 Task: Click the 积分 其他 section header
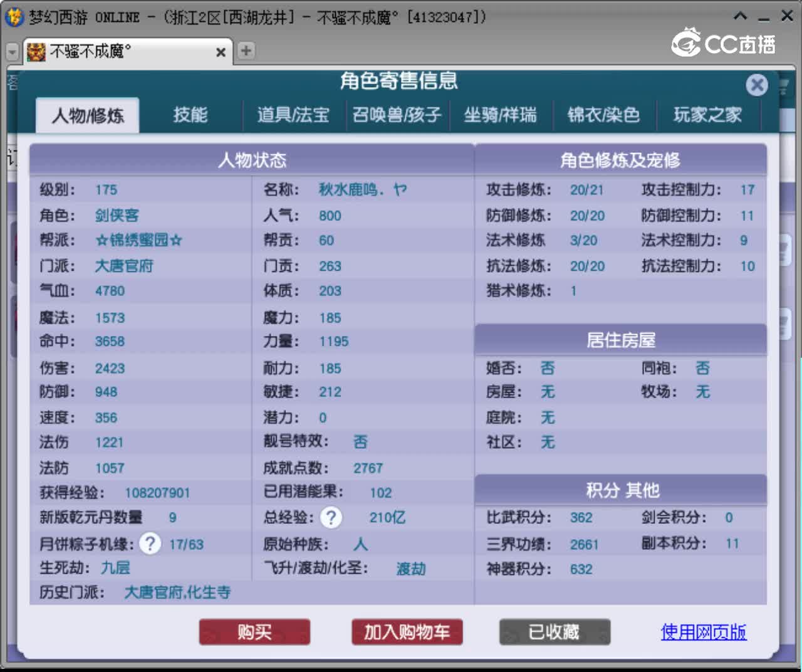(620, 490)
